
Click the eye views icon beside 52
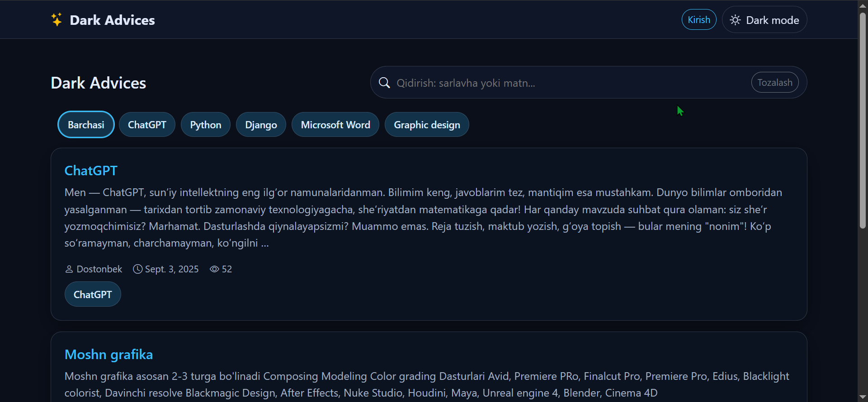click(x=214, y=269)
